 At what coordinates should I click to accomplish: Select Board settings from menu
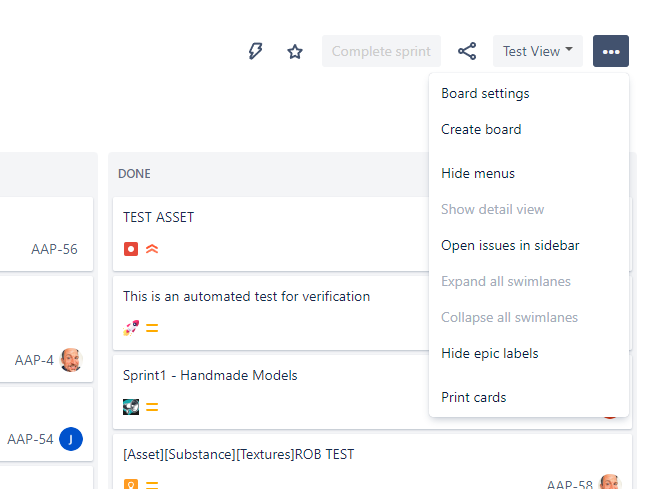tap(528, 94)
